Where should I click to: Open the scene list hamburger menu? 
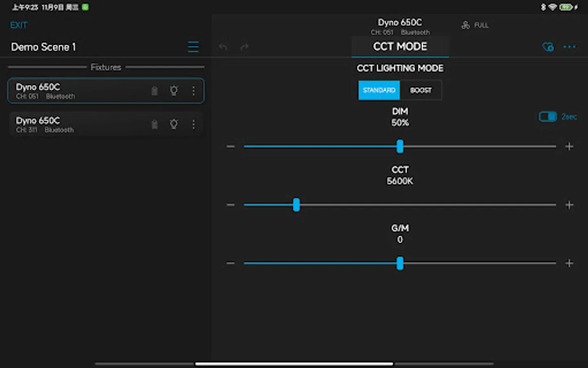tap(193, 47)
